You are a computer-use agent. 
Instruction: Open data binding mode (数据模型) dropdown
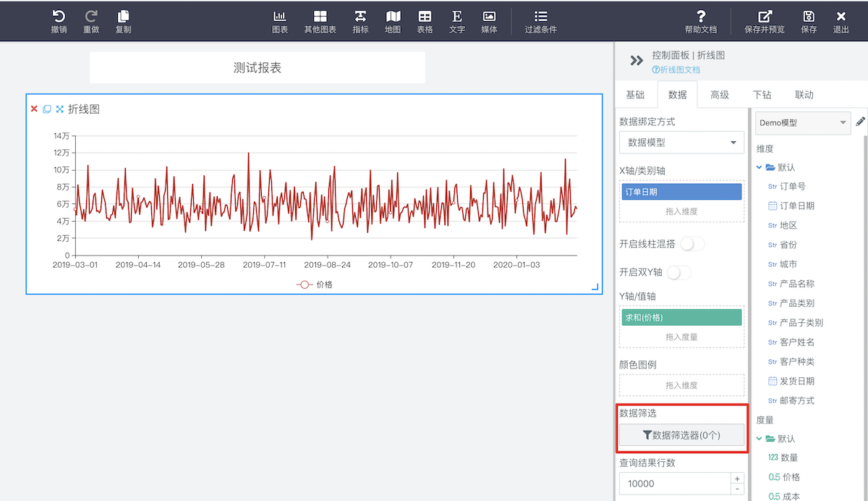[681, 143]
